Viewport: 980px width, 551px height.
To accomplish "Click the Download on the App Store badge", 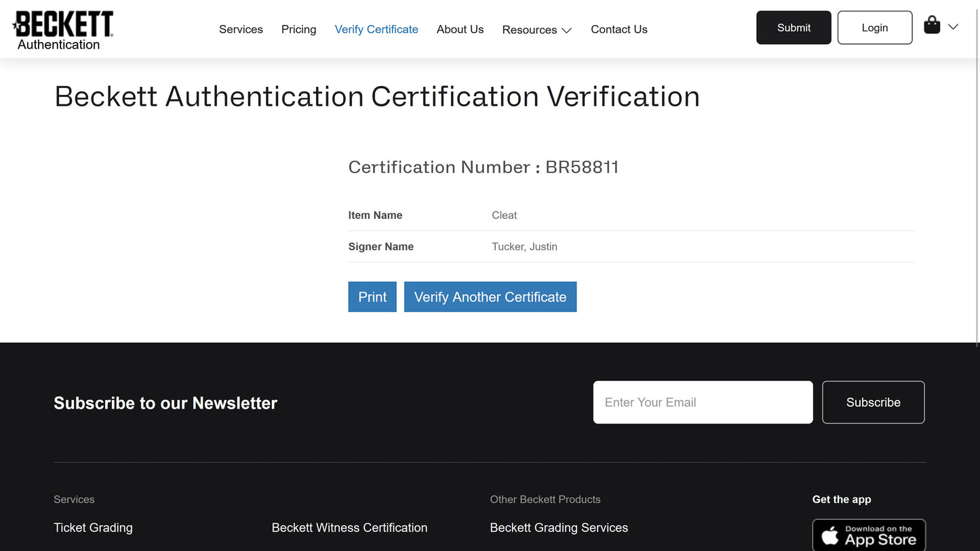I will [869, 535].
